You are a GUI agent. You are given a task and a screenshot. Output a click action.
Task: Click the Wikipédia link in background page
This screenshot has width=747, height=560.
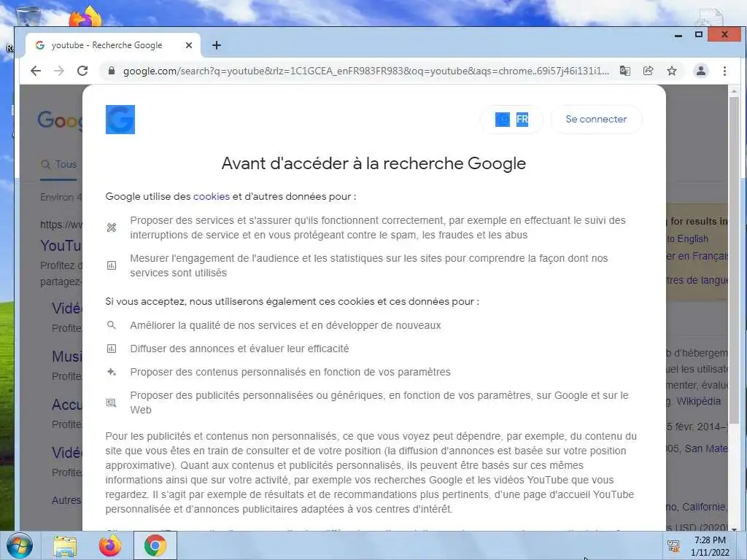tap(698, 401)
